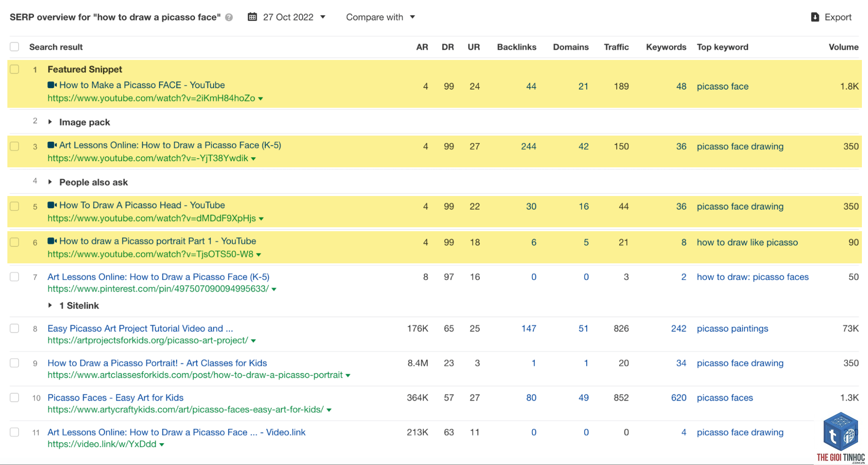Click the Keywords column header

666,47
